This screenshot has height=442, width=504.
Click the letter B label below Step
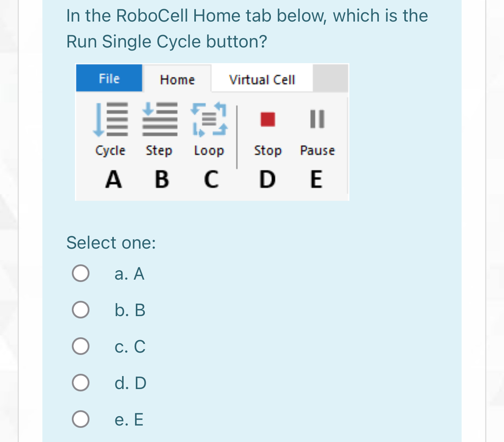point(161,180)
